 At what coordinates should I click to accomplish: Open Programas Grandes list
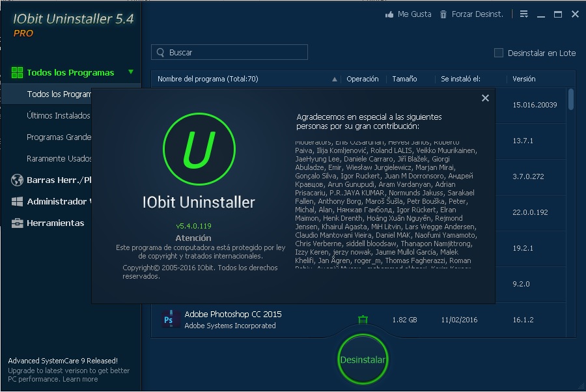[59, 137]
